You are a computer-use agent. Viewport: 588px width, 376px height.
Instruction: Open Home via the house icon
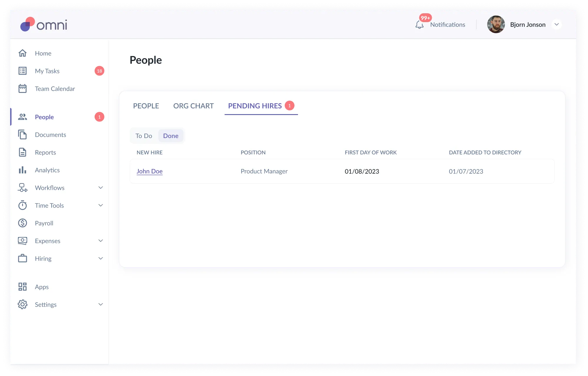(x=22, y=53)
